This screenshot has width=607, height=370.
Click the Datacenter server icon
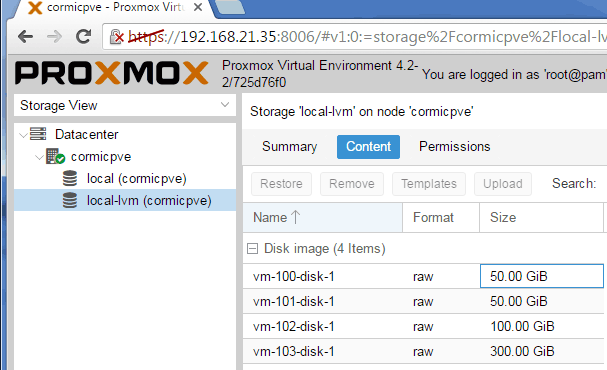[x=38, y=134]
